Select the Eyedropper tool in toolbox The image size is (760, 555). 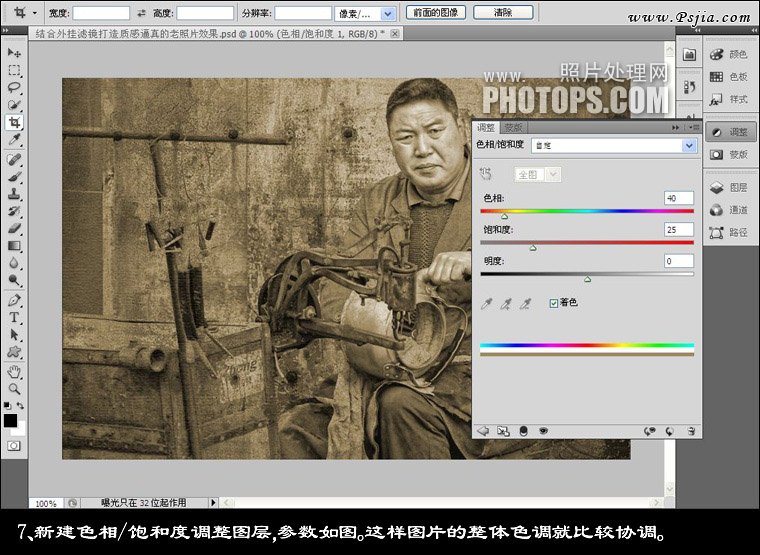[14, 140]
